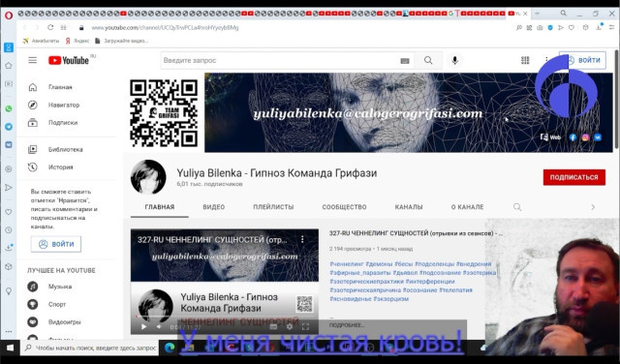The image size is (620, 364).
Task: Open 327-RU ЧЕННЕЛИНГ СУЩНОСТЕЙ video title link
Action: (416, 233)
